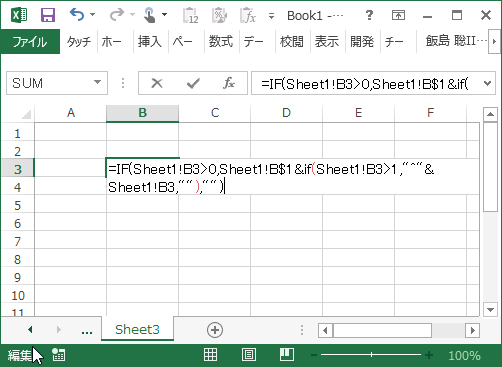The image size is (502, 367).
Task: Click horizontal scrollbar left arrow
Action: point(325,330)
